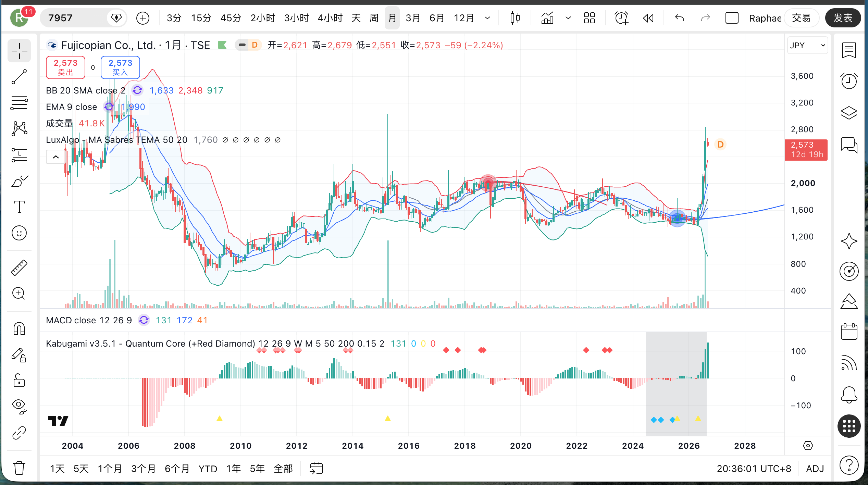Open the watchlist panel icon
868x485 pixels.
(x=849, y=50)
